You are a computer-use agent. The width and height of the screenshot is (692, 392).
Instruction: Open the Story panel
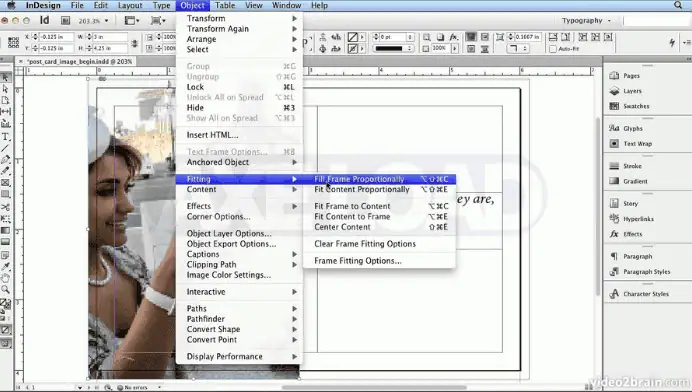tap(624, 204)
